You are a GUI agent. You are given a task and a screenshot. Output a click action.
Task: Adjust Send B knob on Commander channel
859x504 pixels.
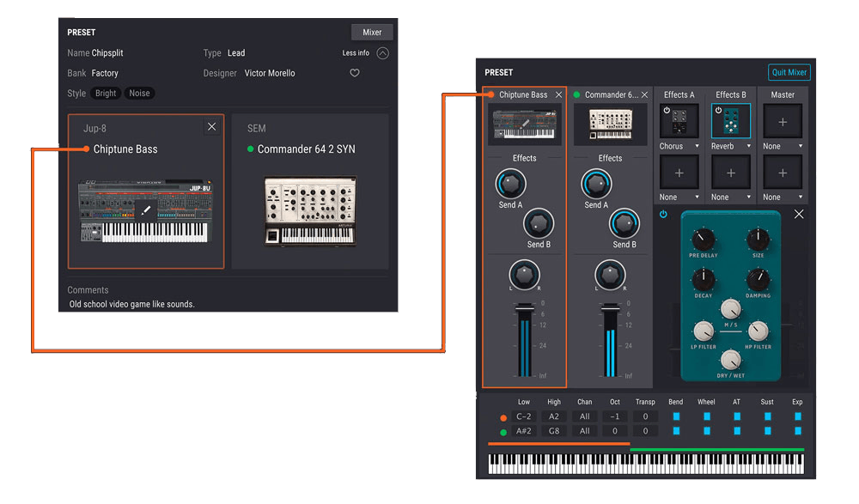624,223
